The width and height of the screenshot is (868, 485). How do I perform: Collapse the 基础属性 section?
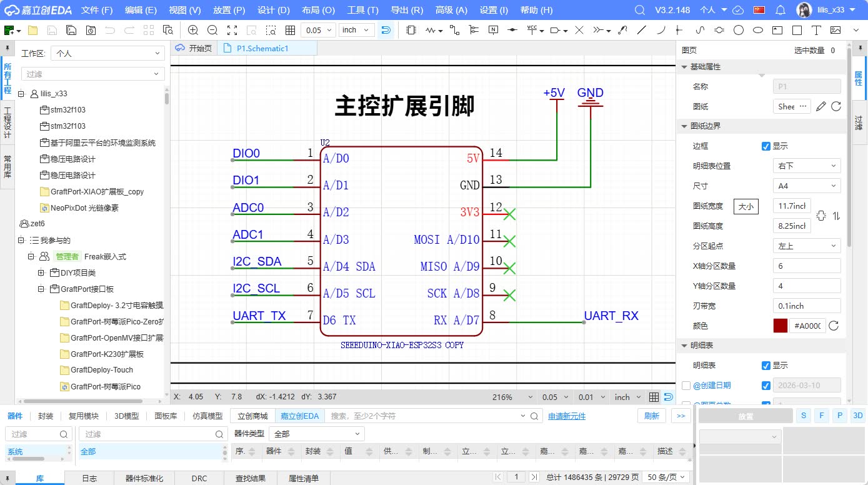coord(684,67)
